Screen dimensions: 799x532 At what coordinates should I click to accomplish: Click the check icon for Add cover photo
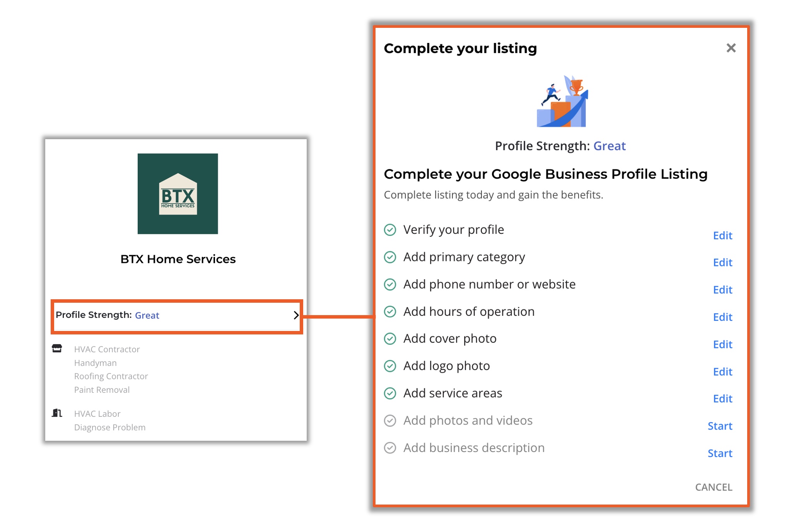(x=390, y=339)
